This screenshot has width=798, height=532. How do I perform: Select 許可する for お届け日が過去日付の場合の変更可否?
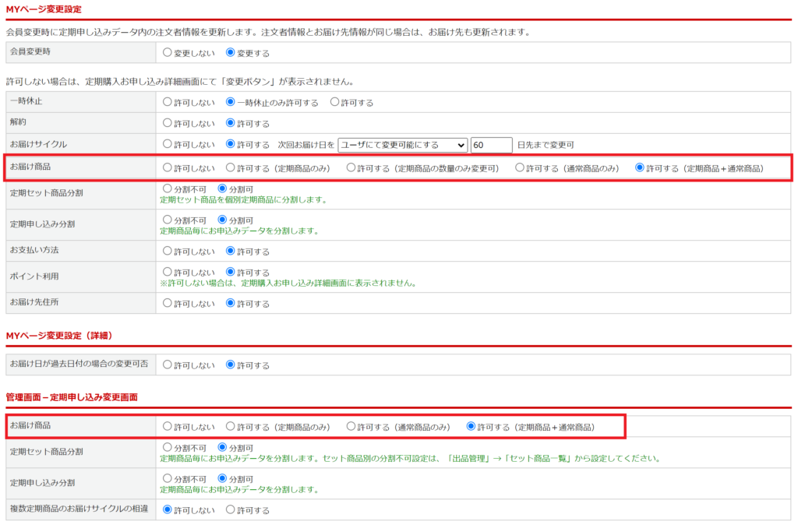tap(230, 365)
